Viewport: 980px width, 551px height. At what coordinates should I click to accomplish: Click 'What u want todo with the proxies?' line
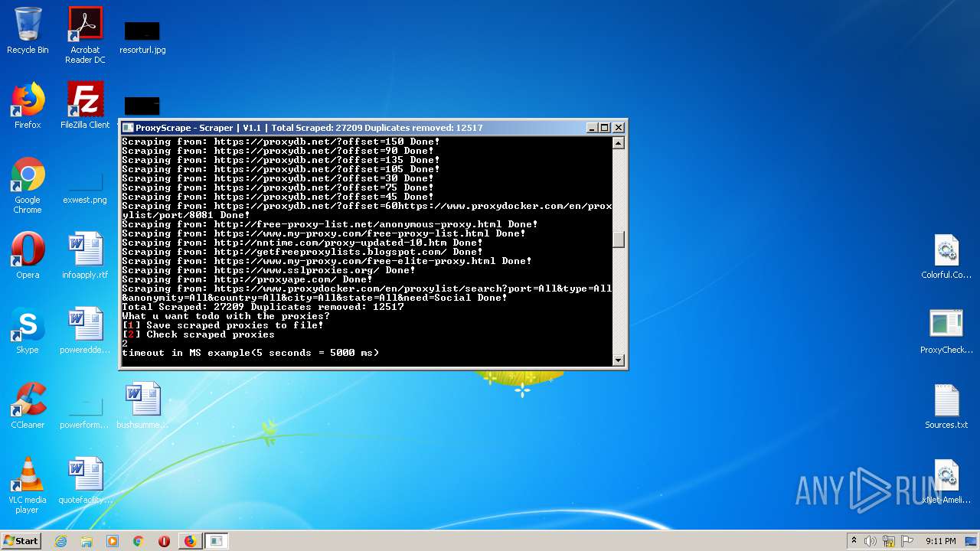pos(226,316)
